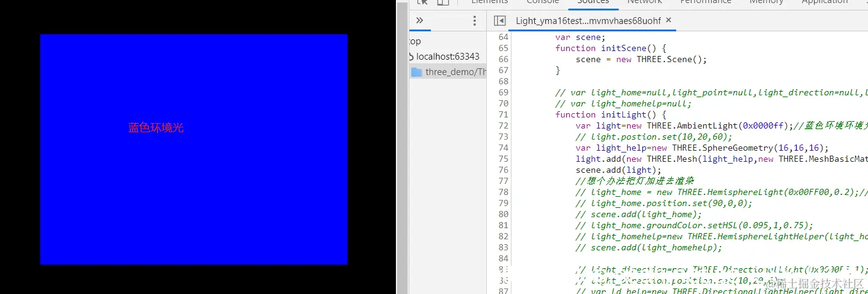This screenshot has width=868, height=294.
Task: Click 'scene = new THREE.Scene();' line
Action: [x=641, y=59]
